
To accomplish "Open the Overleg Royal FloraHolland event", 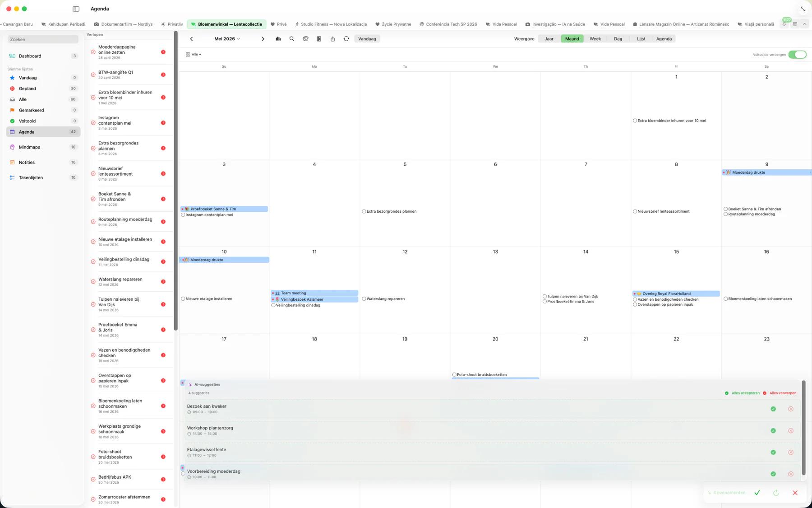I will [x=676, y=294].
